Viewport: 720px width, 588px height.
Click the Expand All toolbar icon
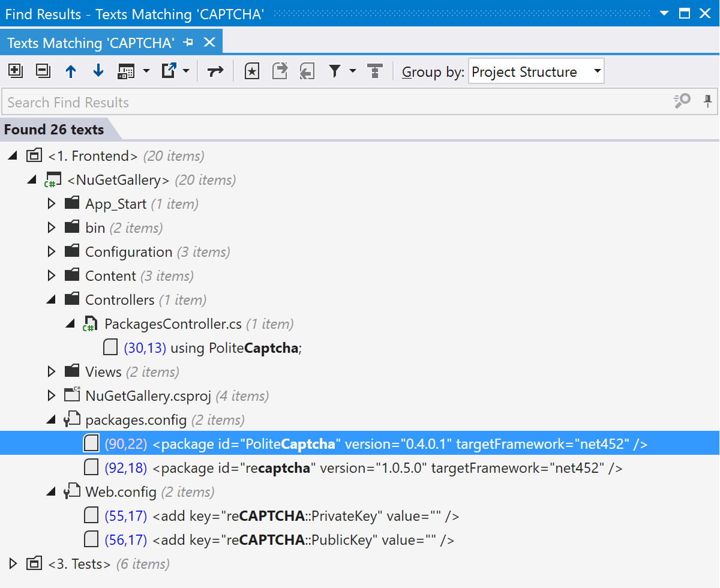[x=16, y=71]
